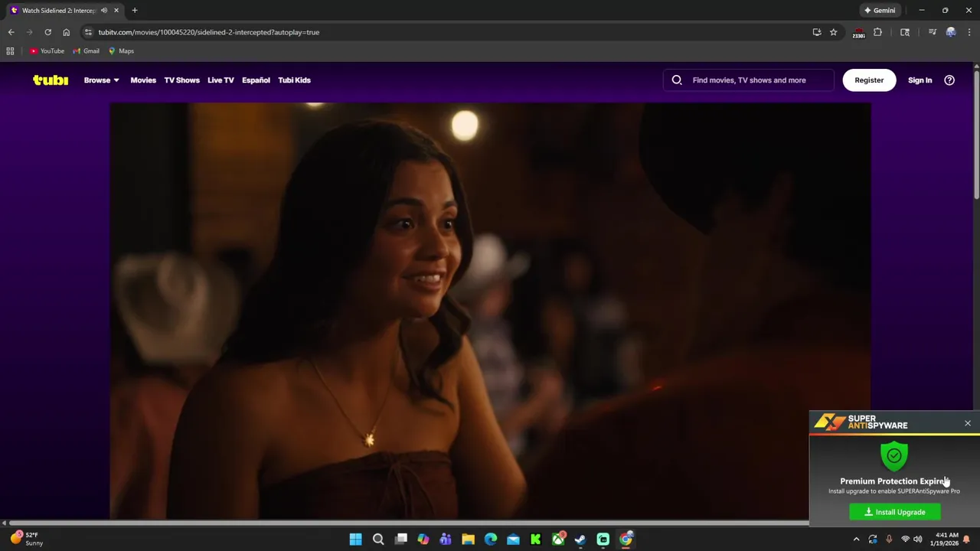Screen dimensions: 980x551
Task: Open the YouTube bookmark
Action: (x=47, y=51)
